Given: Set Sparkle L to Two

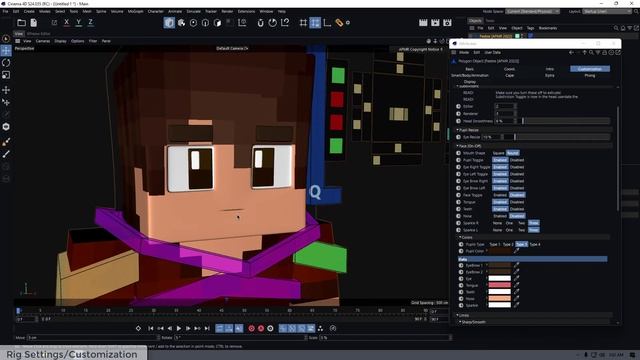Looking at the screenshot, I should (x=521, y=230).
